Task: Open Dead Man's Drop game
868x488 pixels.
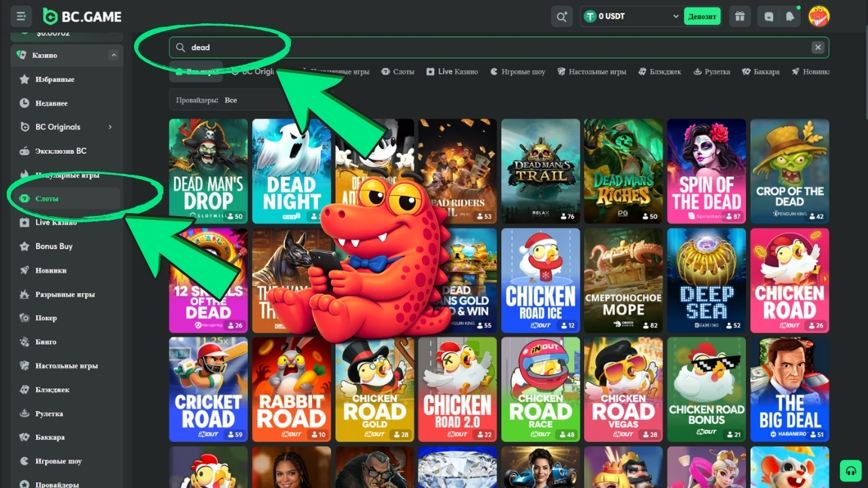Action: [208, 171]
